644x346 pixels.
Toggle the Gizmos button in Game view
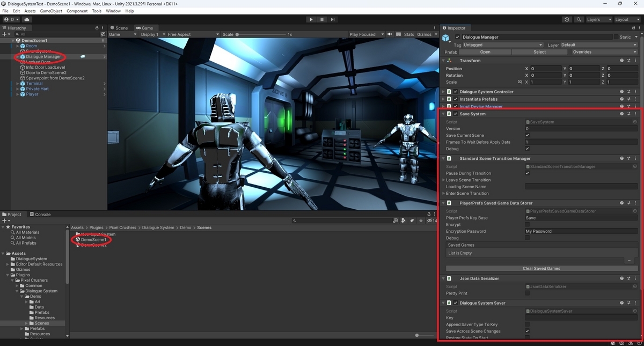424,34
